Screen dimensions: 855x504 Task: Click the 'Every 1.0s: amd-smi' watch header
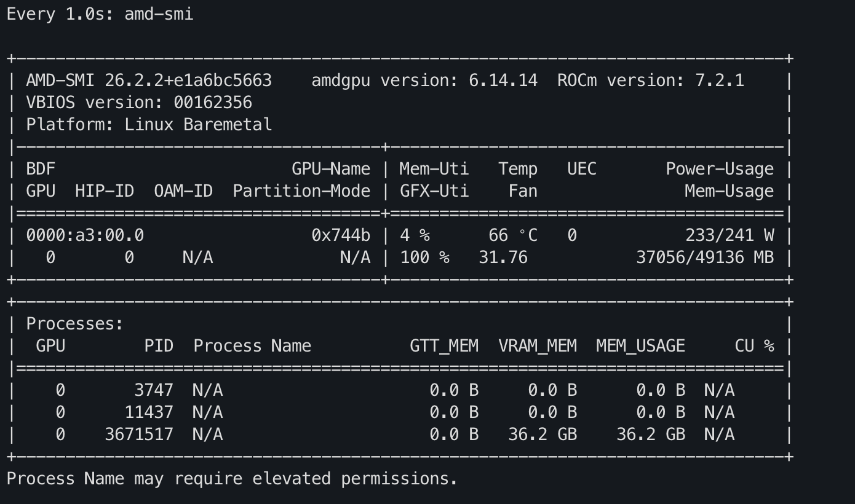(100, 14)
